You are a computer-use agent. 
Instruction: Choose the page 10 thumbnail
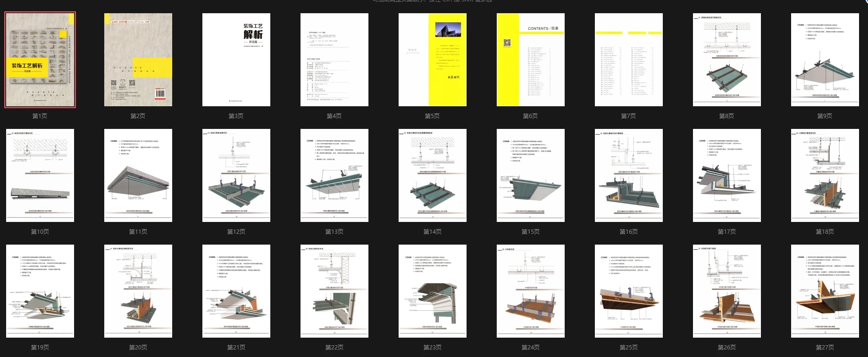pos(40,175)
